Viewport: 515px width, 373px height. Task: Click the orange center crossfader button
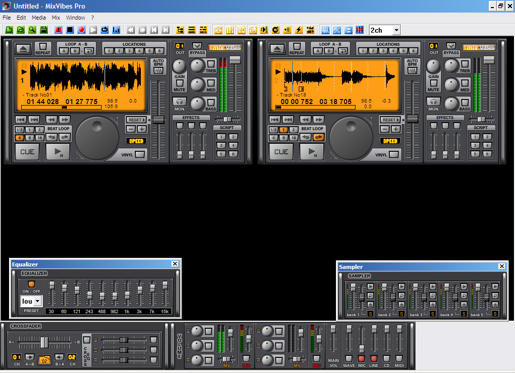click(x=44, y=360)
